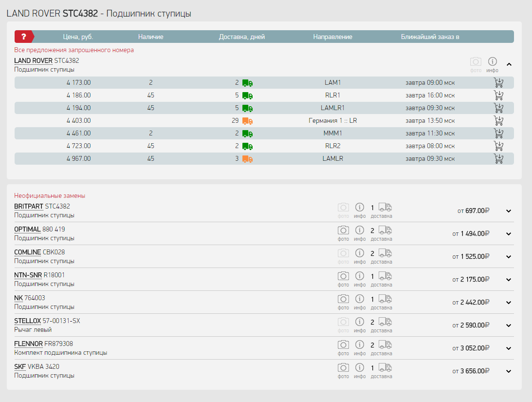532x402 pixels.
Task: Click the red question mark help icon
Action: [23, 37]
